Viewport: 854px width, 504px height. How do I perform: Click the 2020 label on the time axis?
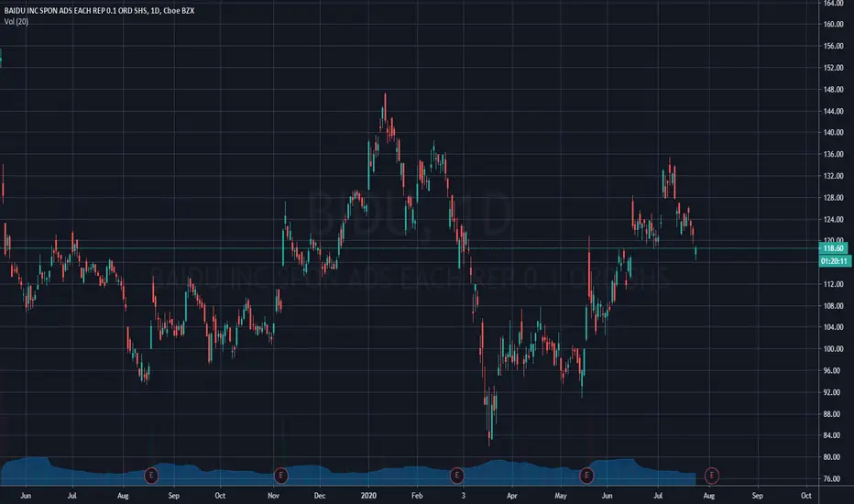click(368, 496)
